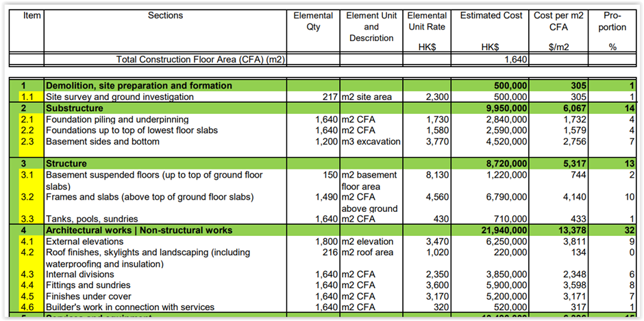The height and width of the screenshot is (321, 644).
Task: Click the 'Demolition, site preparation and formation' row
Action: [138, 86]
